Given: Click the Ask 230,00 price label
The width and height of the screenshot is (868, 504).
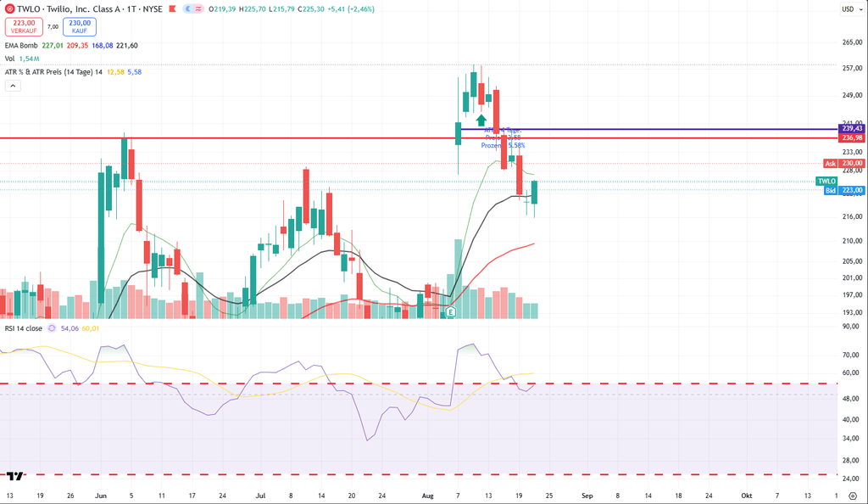Looking at the screenshot, I should tap(844, 164).
